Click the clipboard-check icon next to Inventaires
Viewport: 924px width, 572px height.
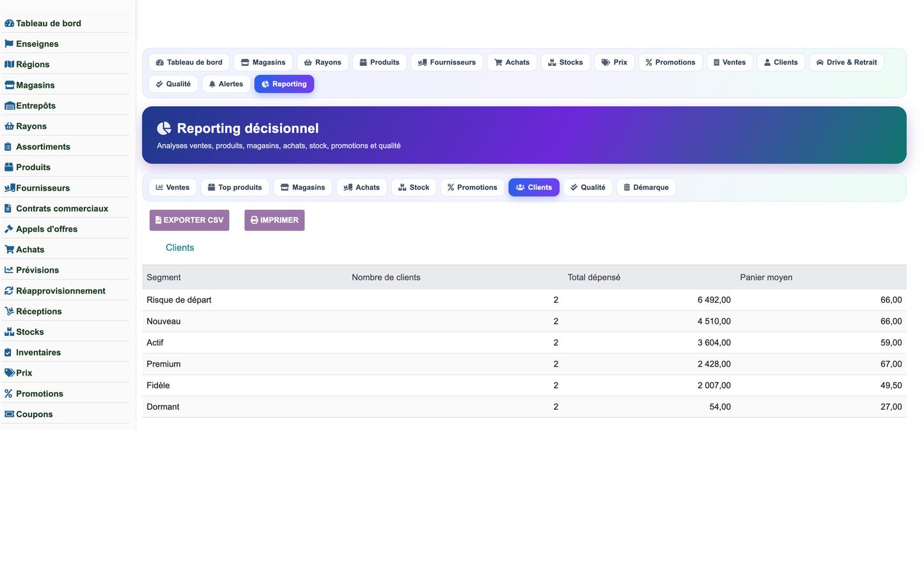pyautogui.click(x=8, y=353)
